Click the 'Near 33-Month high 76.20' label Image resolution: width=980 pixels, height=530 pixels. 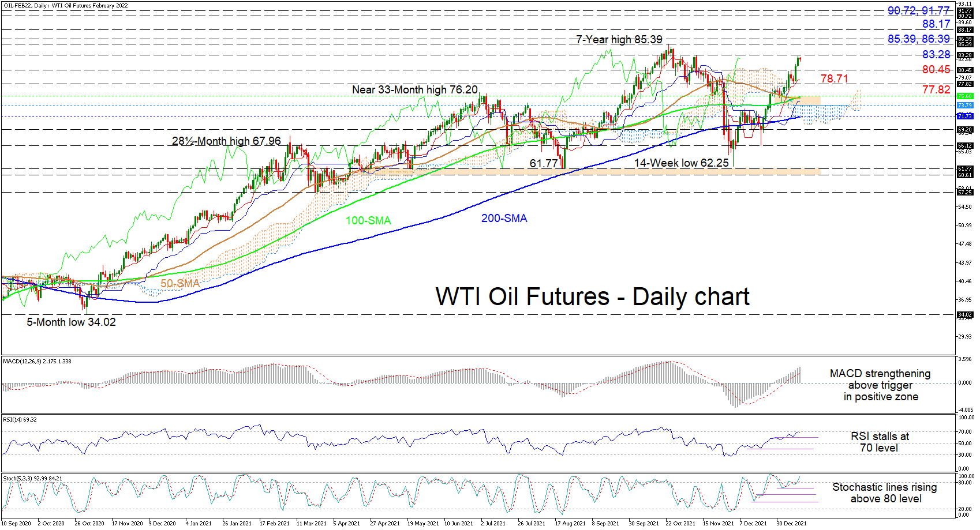pyautogui.click(x=415, y=89)
